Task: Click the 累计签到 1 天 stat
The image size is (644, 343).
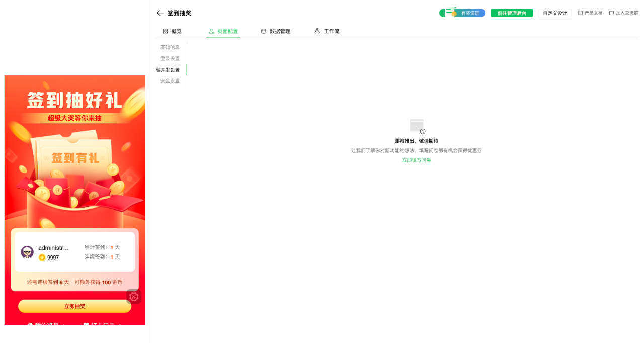Action: pyautogui.click(x=102, y=247)
